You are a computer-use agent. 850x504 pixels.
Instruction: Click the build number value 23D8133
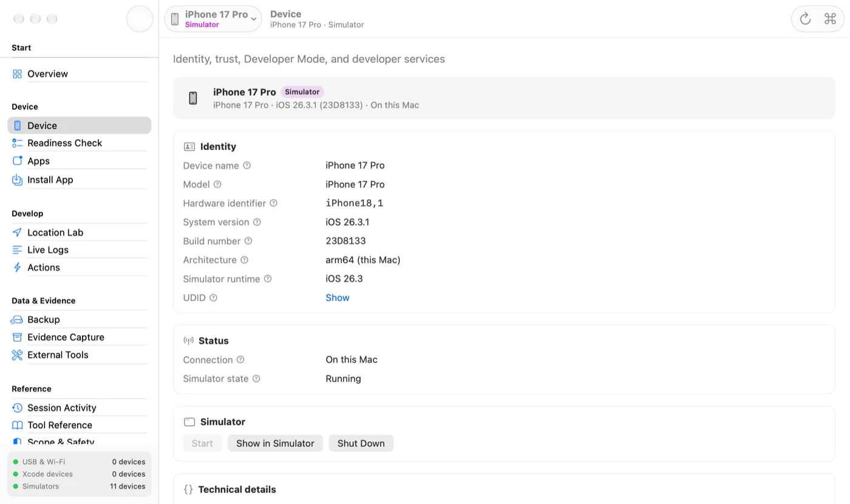345,241
